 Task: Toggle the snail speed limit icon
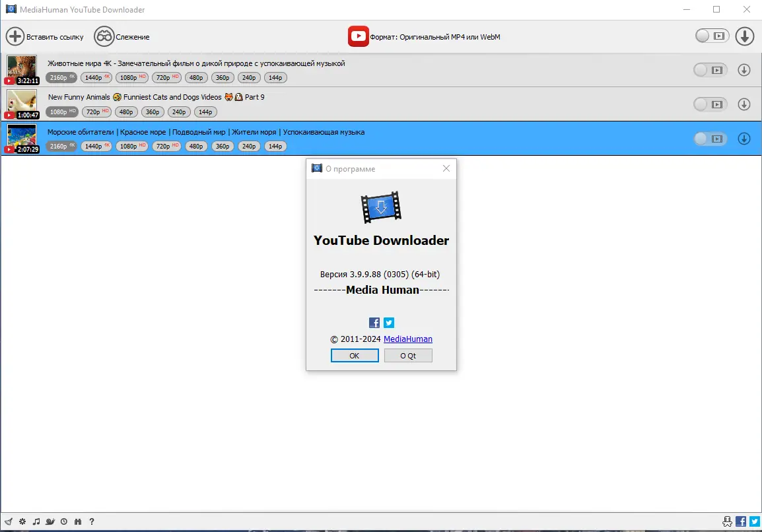[50, 522]
